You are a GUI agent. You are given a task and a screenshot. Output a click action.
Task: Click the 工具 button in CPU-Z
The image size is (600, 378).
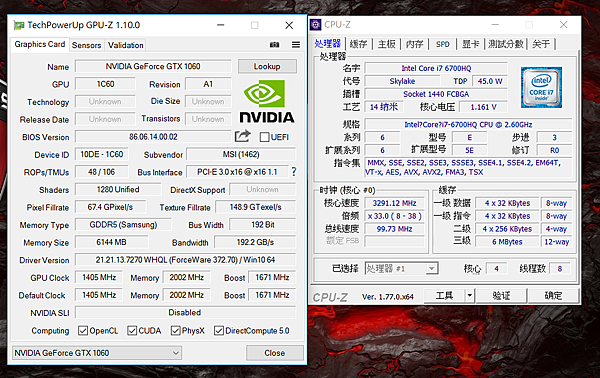coord(444,295)
